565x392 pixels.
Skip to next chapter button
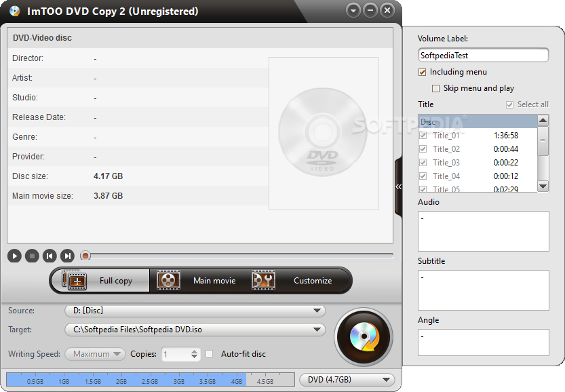67,256
